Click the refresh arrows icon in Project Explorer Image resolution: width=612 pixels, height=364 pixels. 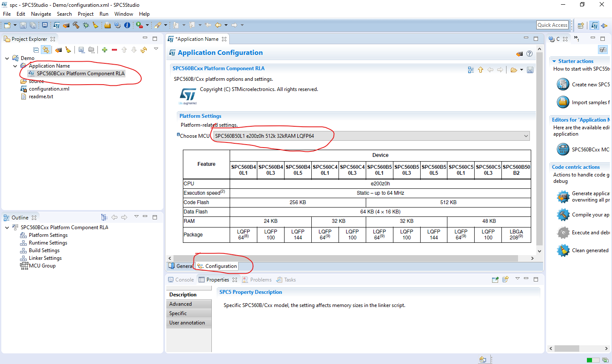pyautogui.click(x=144, y=50)
